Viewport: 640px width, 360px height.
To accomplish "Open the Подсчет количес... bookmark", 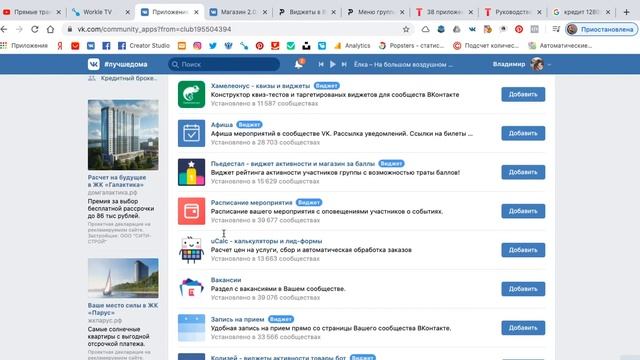I will point(487,46).
